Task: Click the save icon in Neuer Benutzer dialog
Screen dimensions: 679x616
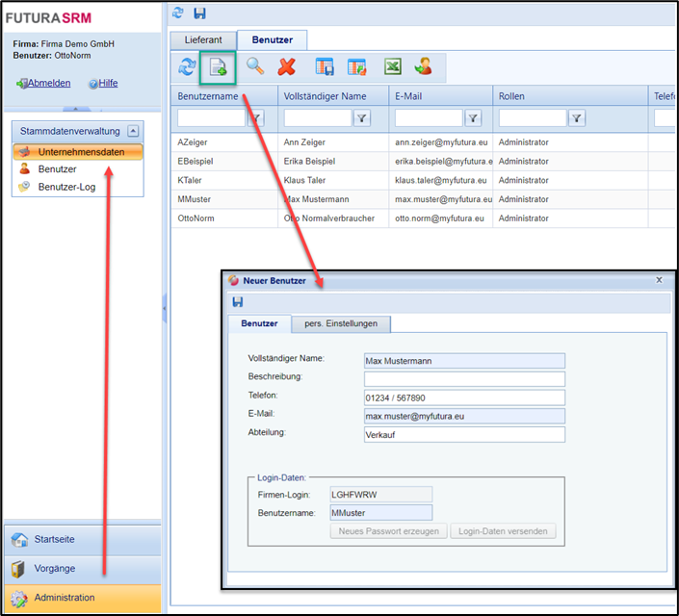Action: pos(236,302)
